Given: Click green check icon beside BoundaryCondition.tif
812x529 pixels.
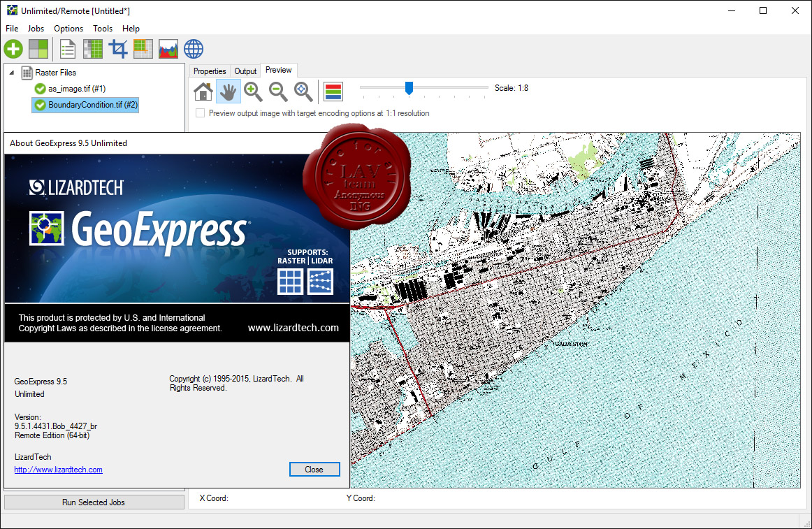Looking at the screenshot, I should pos(40,105).
